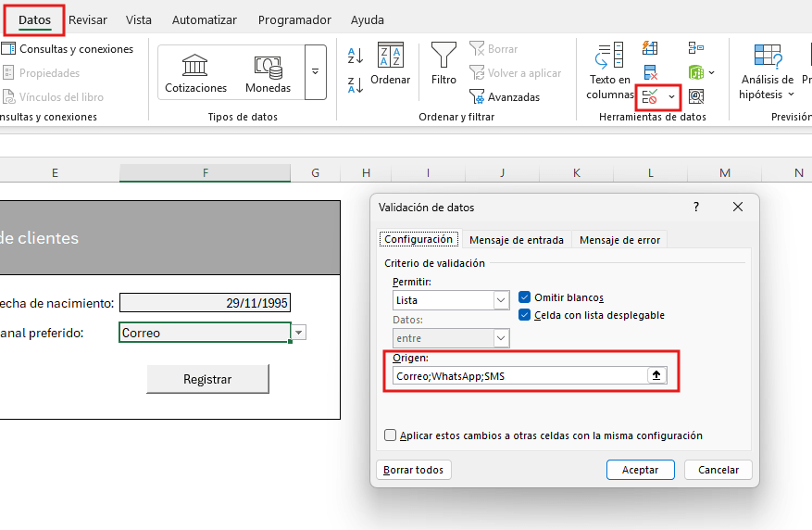Select column L header

[650, 172]
